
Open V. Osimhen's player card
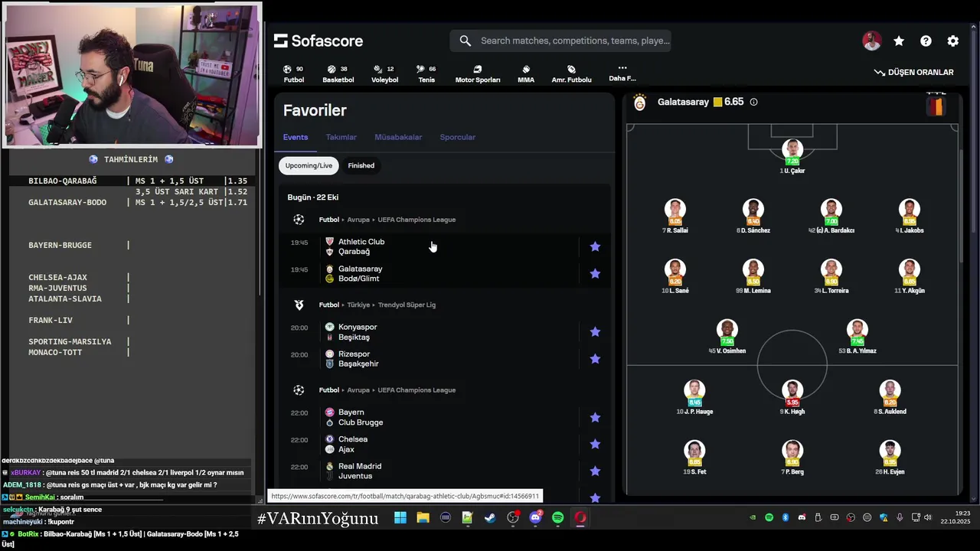[x=727, y=337]
